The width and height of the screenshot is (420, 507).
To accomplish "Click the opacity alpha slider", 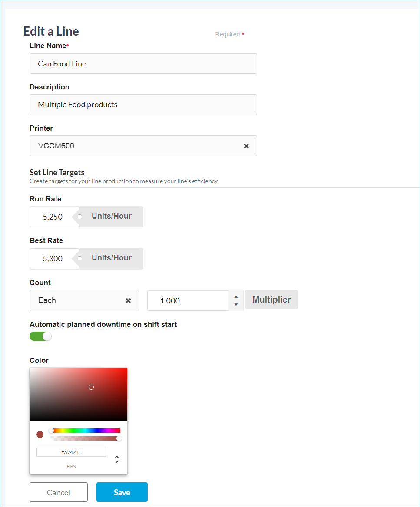I will coord(86,438).
